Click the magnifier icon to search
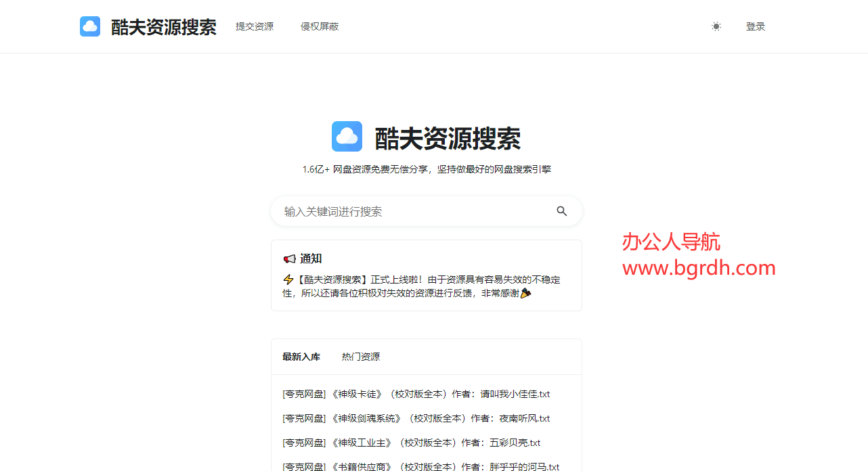Image resolution: width=868 pixels, height=471 pixels. pos(562,210)
